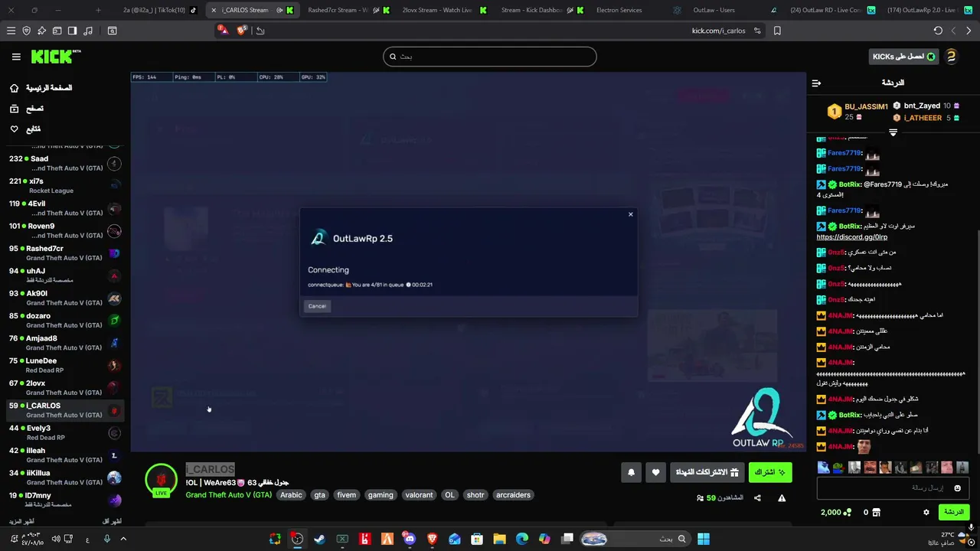Open chat settings gear icon

pyautogui.click(x=926, y=512)
